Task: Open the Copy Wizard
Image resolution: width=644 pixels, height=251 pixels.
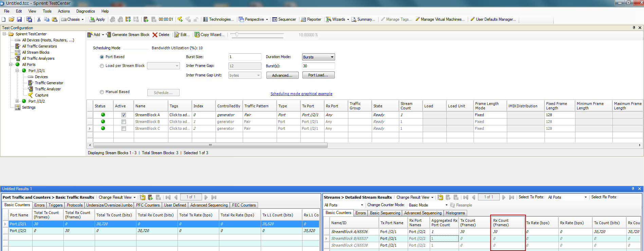Action: coord(209,35)
